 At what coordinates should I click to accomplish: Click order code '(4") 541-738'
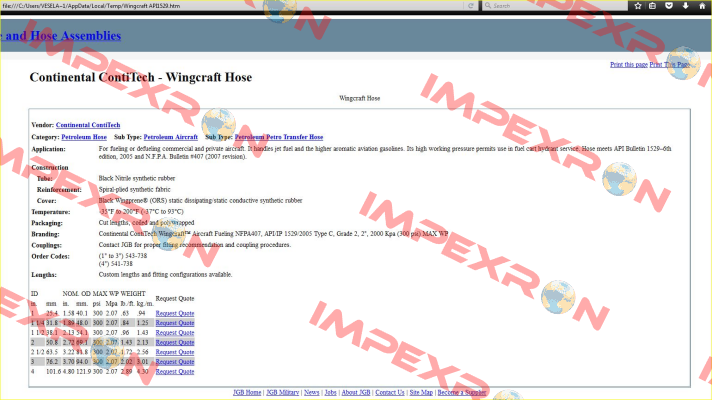point(115,264)
